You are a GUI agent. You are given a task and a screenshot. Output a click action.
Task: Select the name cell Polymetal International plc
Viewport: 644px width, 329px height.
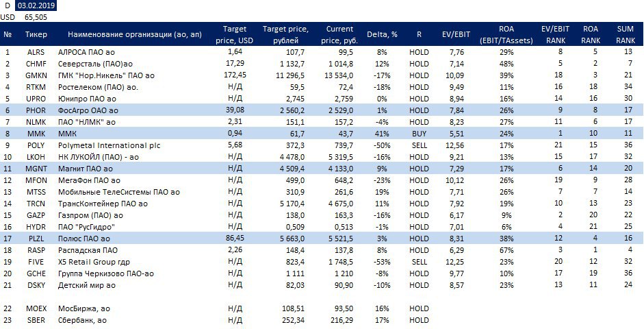click(x=110, y=145)
